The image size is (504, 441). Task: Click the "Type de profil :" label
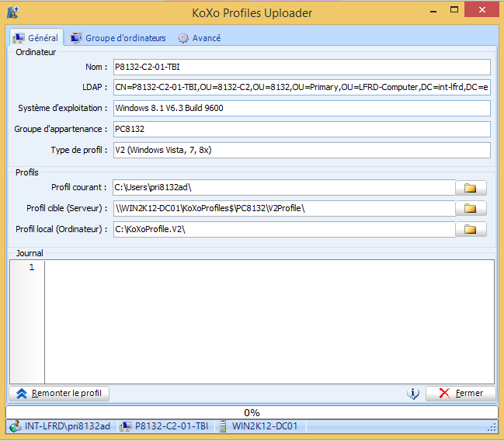(79, 150)
